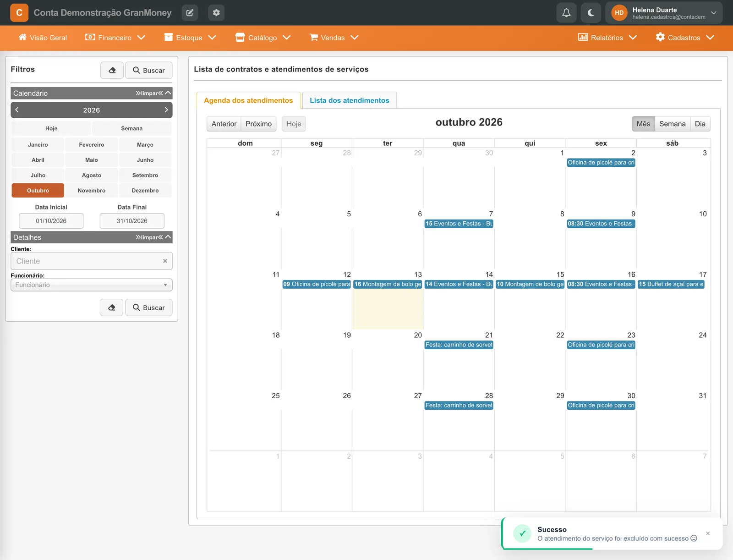The width and height of the screenshot is (733, 560).
Task: Click the Data Inicial date field
Action: pyautogui.click(x=51, y=221)
